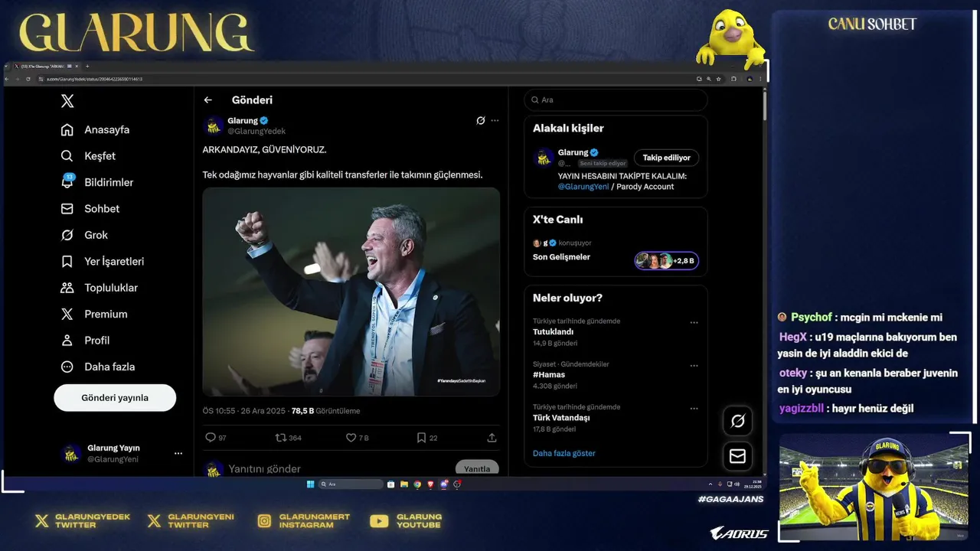This screenshot has width=980, height=551.
Task: Select the Bildirimler menu item
Action: point(97,182)
